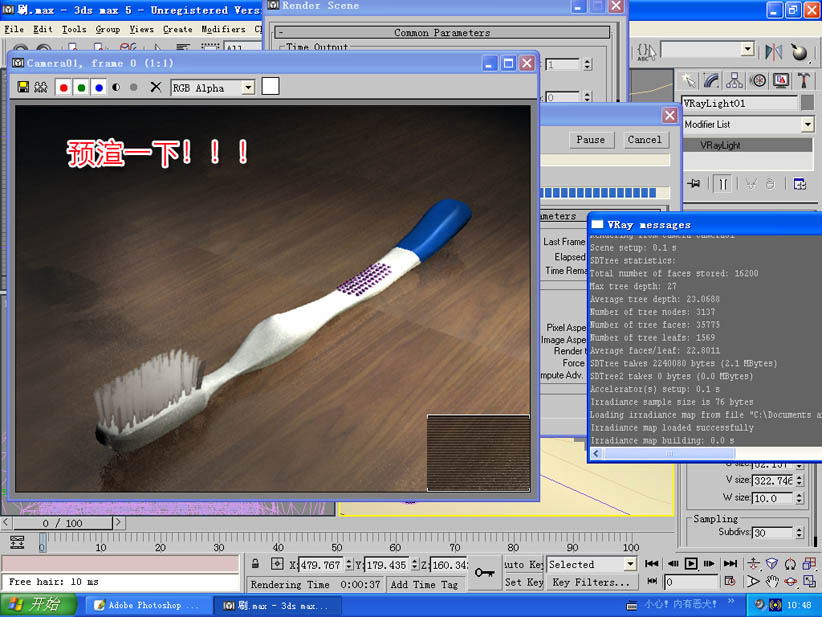The width and height of the screenshot is (822, 617).
Task: Cancel the render in progress
Action: point(644,140)
